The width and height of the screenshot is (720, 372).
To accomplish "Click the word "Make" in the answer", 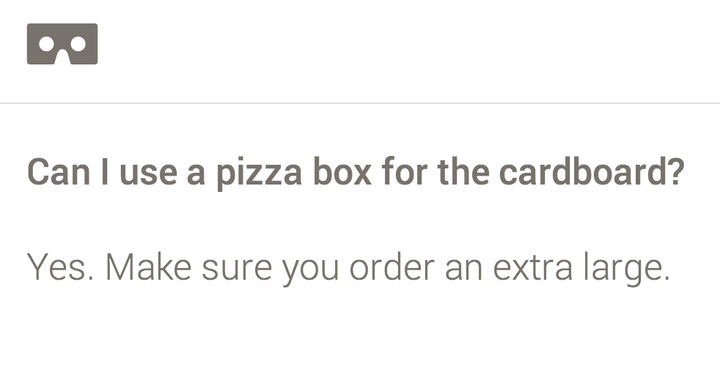I will click(x=148, y=267).
